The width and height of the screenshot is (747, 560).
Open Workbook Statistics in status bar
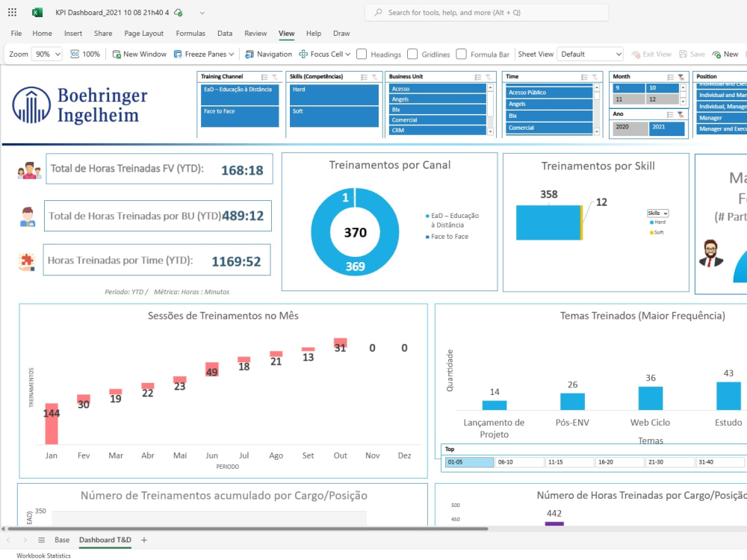tap(43, 556)
